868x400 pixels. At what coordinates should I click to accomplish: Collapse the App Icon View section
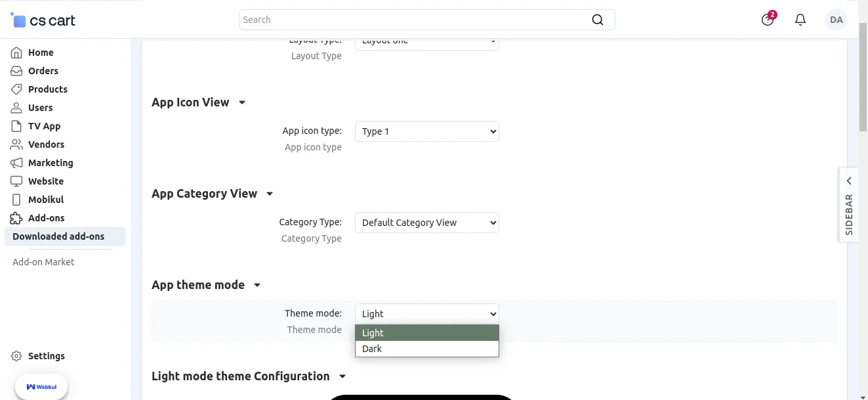coord(242,102)
